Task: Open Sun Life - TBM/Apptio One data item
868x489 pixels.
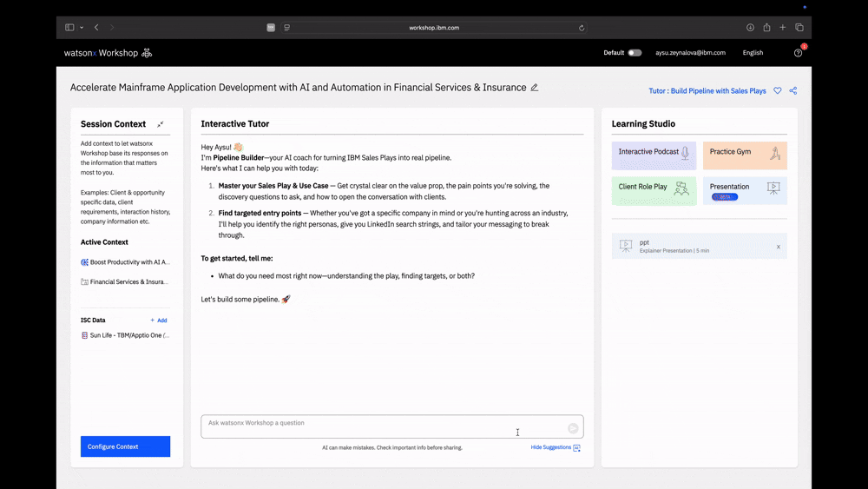Action: click(125, 335)
